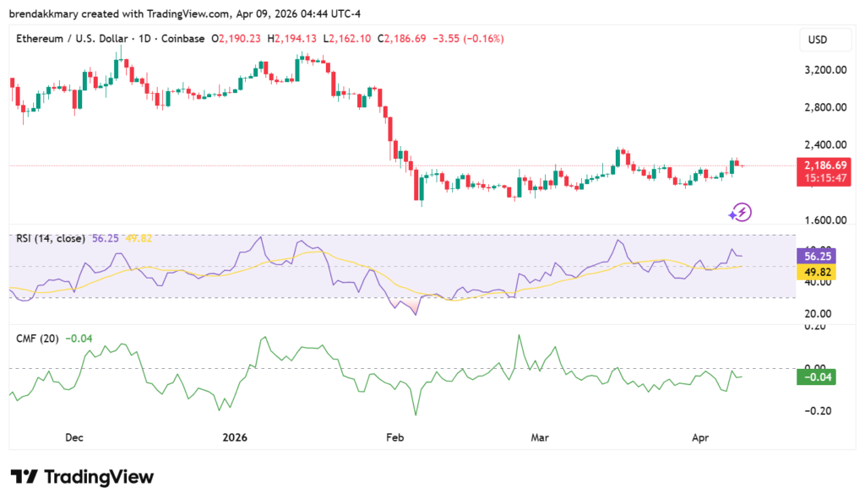865x504 pixels.
Task: Open the USD currency selector
Action: point(825,39)
